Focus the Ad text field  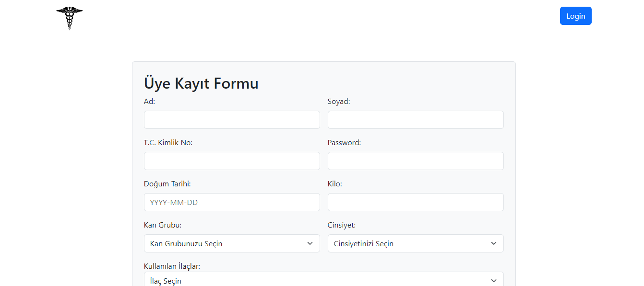(232, 120)
